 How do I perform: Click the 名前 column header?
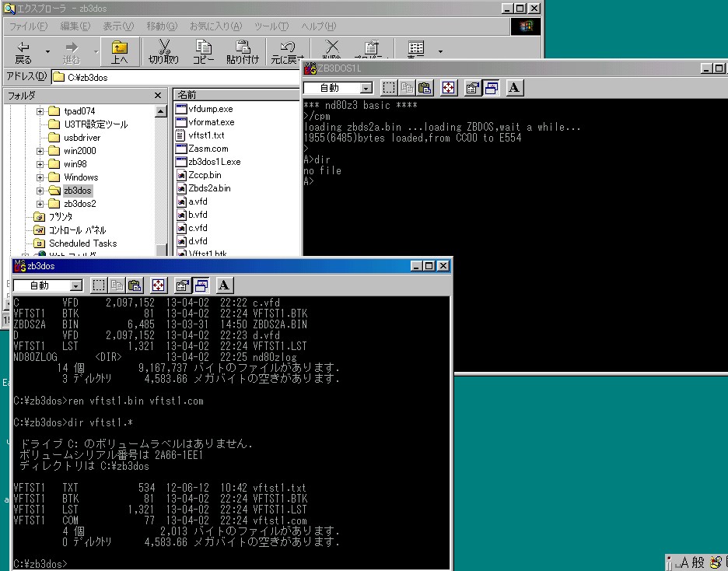237,95
